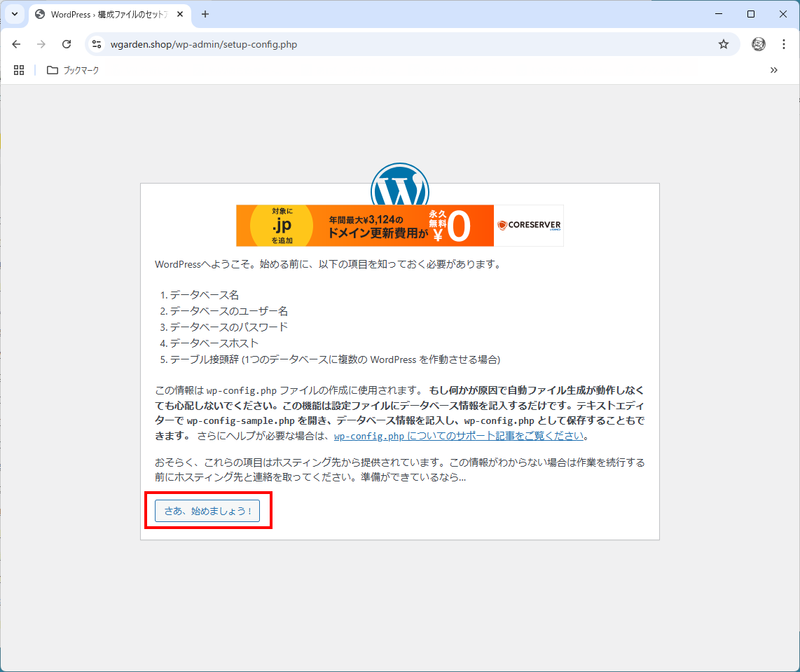
Task: Open the apps grid shortcut
Action: point(19,70)
